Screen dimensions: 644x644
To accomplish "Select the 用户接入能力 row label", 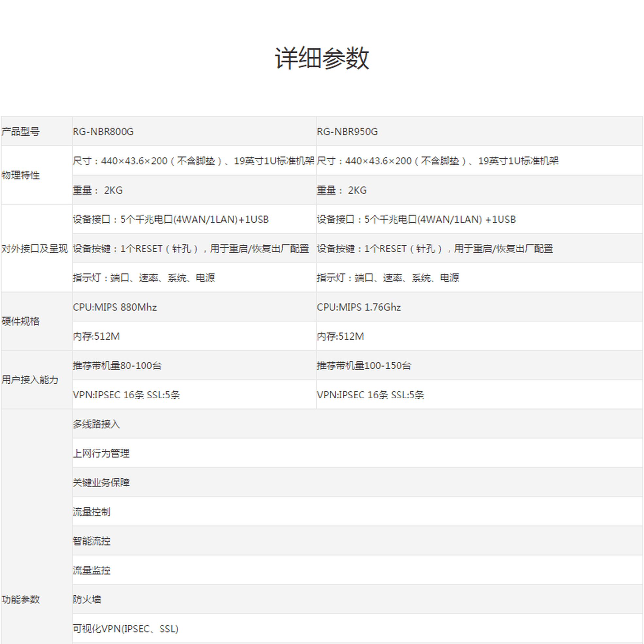I will (36, 380).
